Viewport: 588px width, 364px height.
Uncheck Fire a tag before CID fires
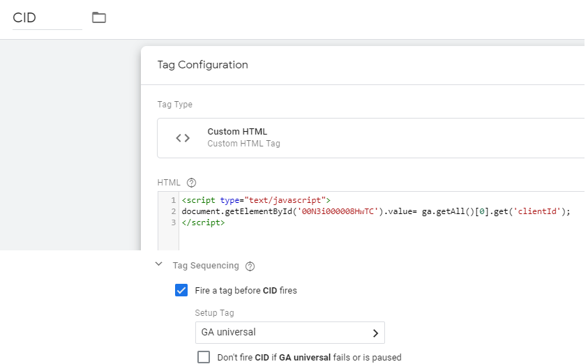coord(181,290)
